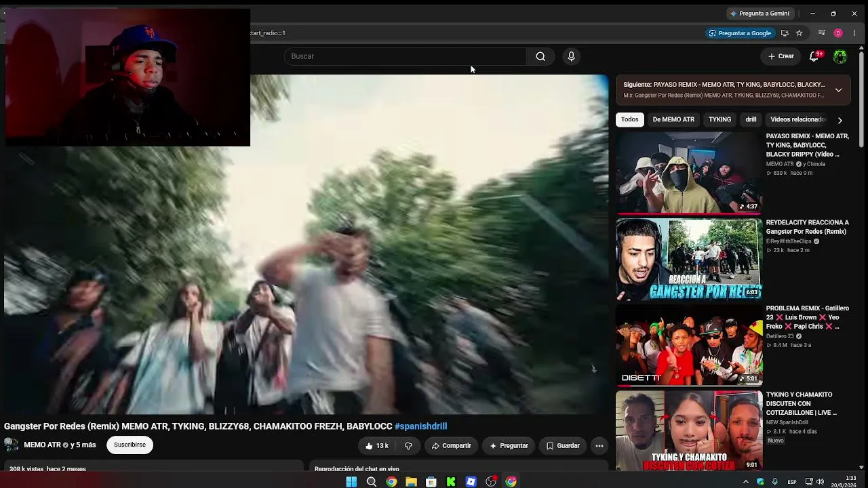Open the Chrome profile avatar
868x488 pixels.
838,33
